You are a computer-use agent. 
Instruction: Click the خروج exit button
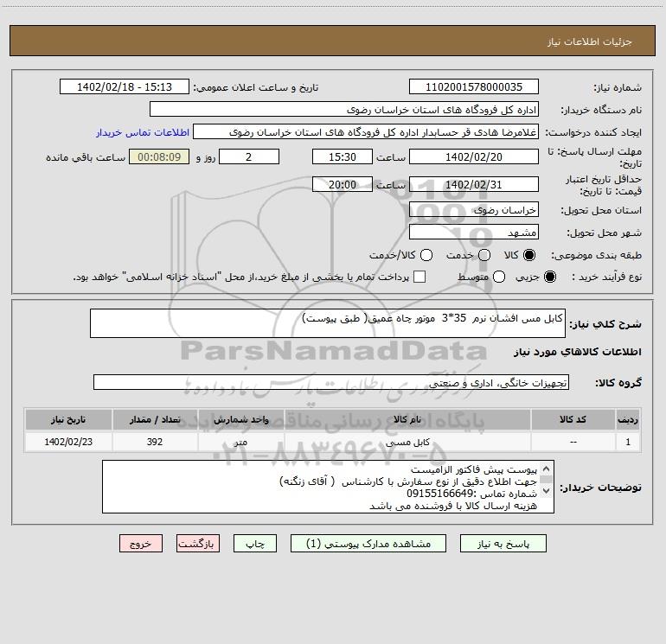[x=141, y=544]
